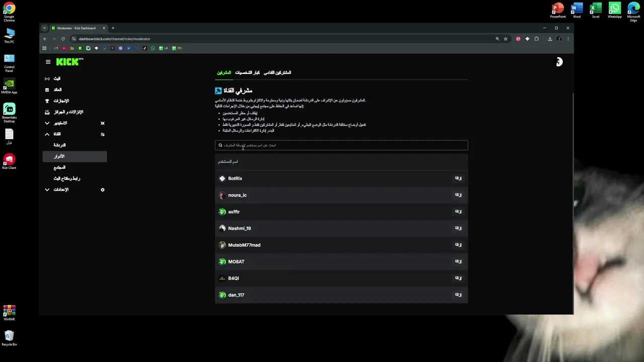Remove moderator Nashmi_19
This screenshot has height=362, width=644.
pos(458,228)
